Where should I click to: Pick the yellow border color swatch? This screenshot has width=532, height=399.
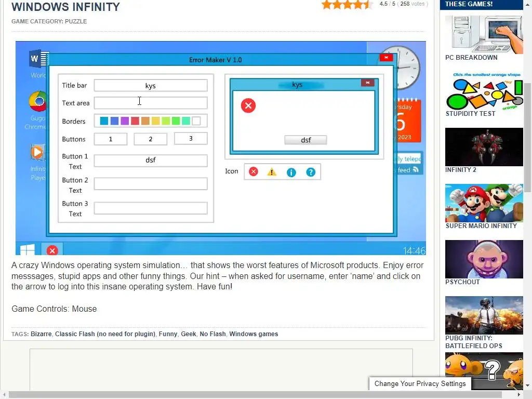[155, 121]
